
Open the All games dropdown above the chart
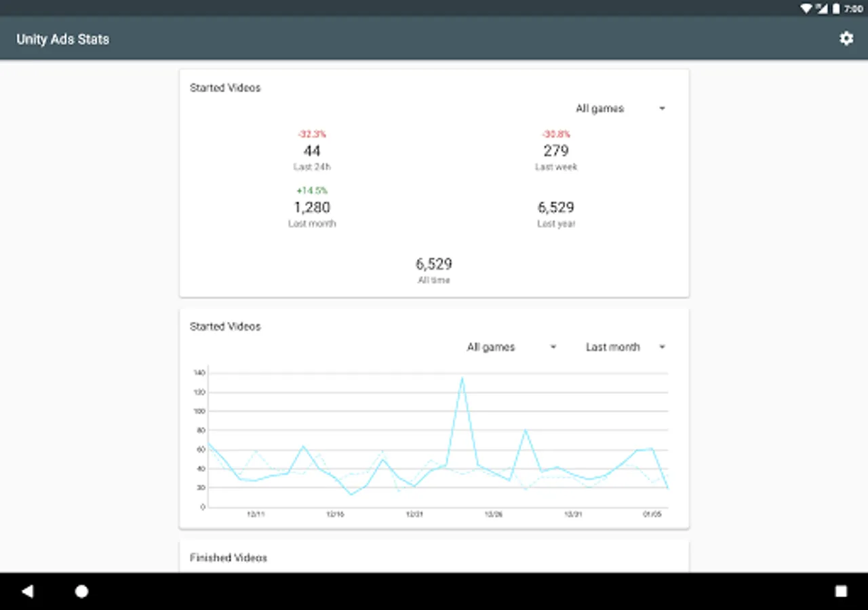pos(511,347)
